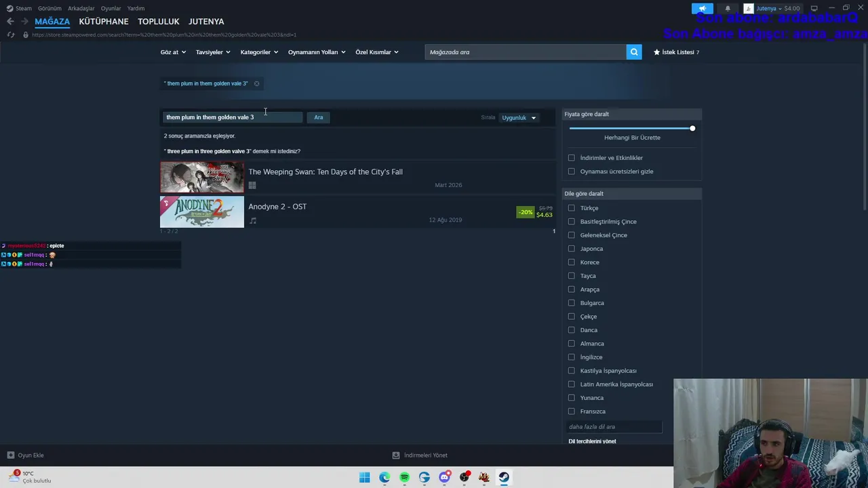Expand the Tavsiyeler dropdown
This screenshot has height=488, width=868.
coord(213,52)
